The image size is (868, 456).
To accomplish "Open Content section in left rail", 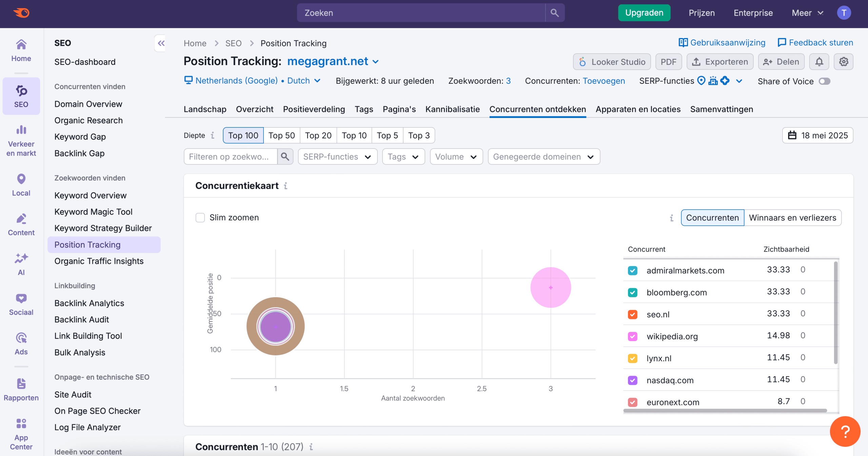I will pyautogui.click(x=21, y=224).
